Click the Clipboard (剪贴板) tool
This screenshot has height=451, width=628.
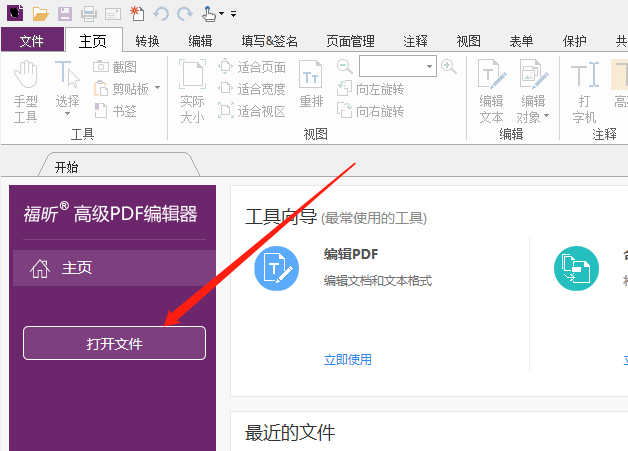coord(121,89)
